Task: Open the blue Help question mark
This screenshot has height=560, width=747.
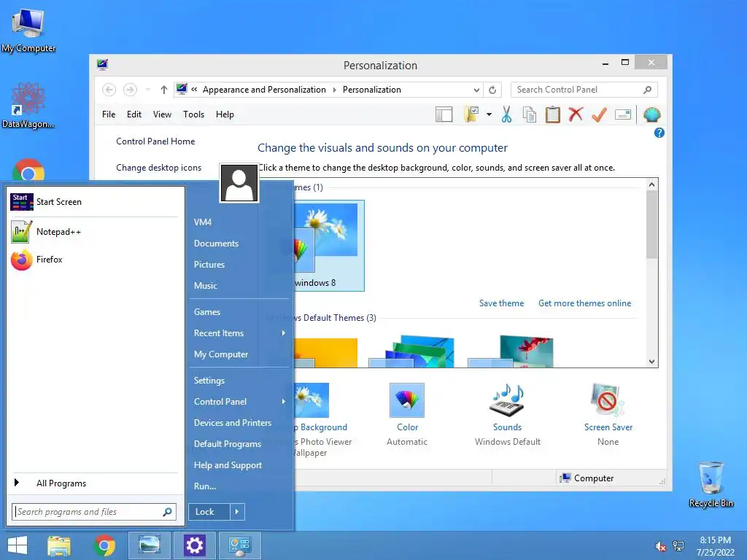Action: [x=659, y=133]
